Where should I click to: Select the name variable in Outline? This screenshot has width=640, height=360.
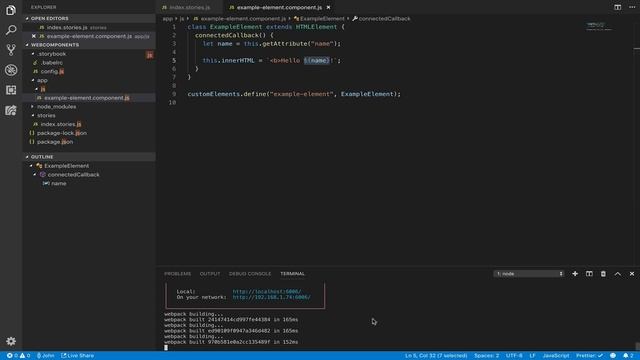coord(59,184)
